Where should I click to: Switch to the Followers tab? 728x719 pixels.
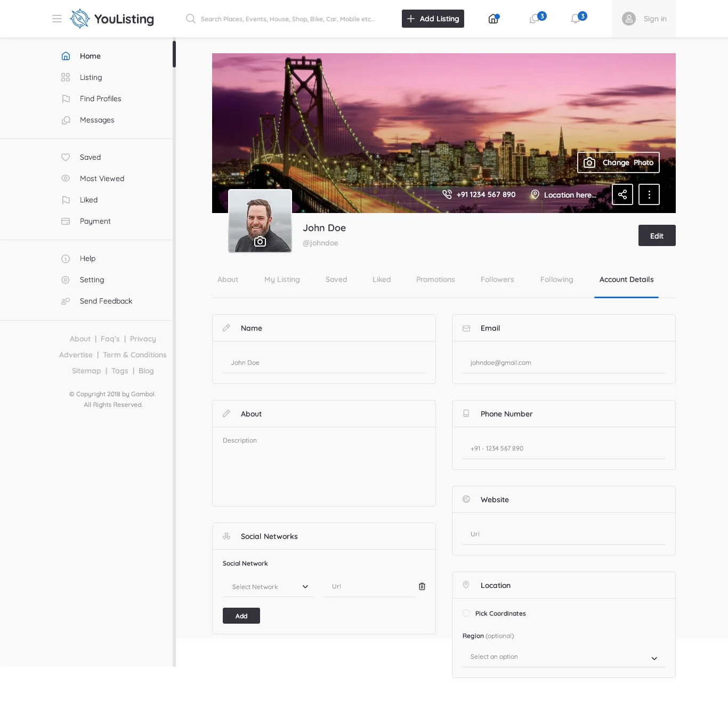(497, 280)
